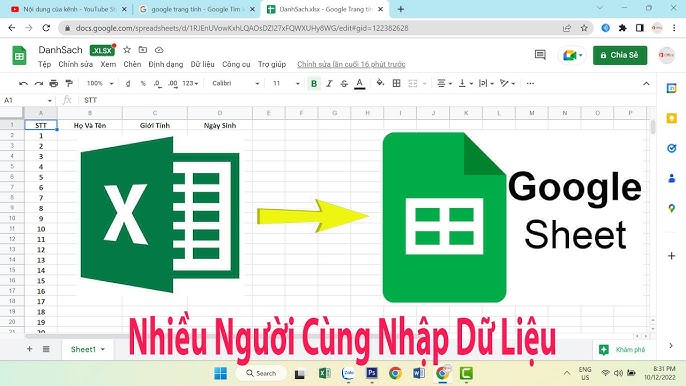The image size is (686, 386).
Task: Open fill color bucket
Action: 380,83
